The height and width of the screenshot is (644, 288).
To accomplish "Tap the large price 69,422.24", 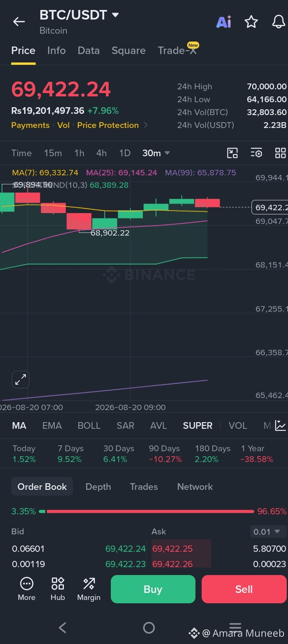I will (x=61, y=89).
